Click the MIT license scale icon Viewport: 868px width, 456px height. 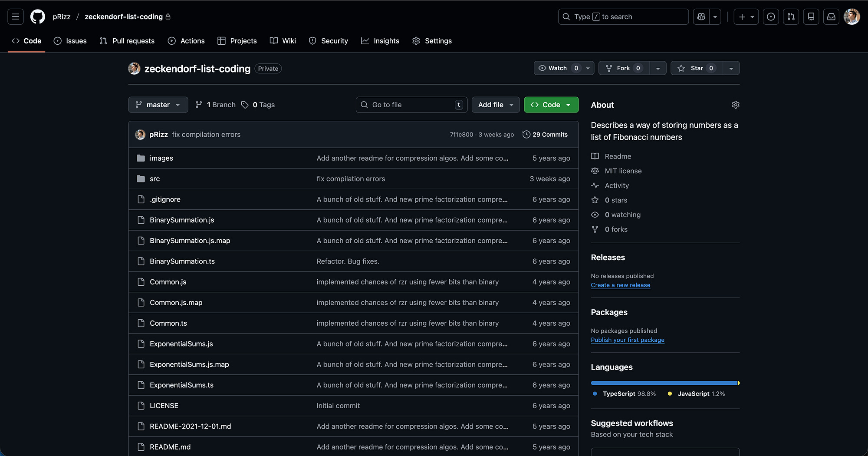pyautogui.click(x=595, y=171)
